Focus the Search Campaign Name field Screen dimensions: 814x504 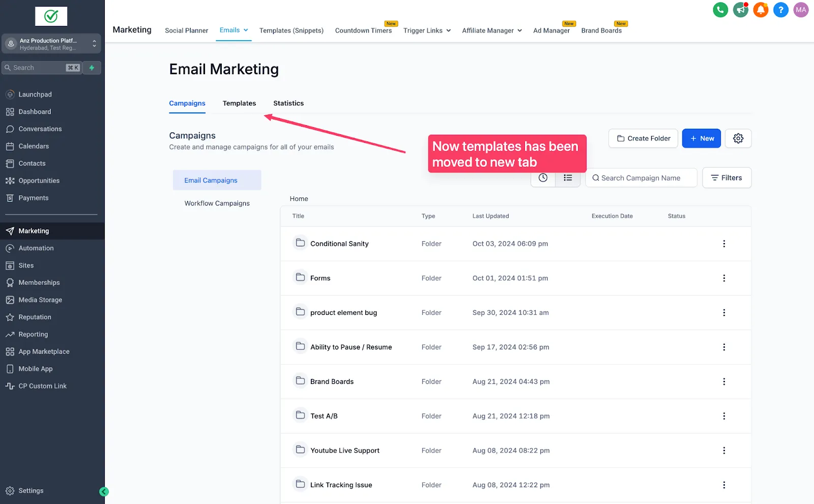click(x=641, y=178)
